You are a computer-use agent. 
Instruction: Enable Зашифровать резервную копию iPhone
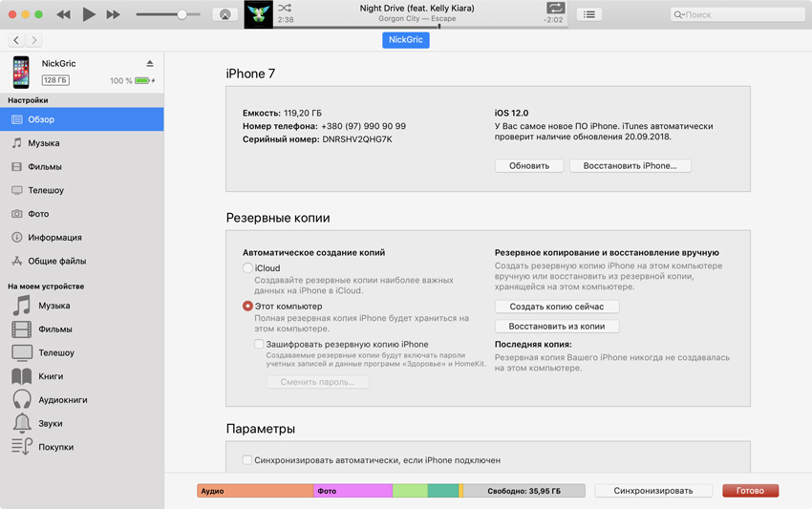tap(259, 344)
